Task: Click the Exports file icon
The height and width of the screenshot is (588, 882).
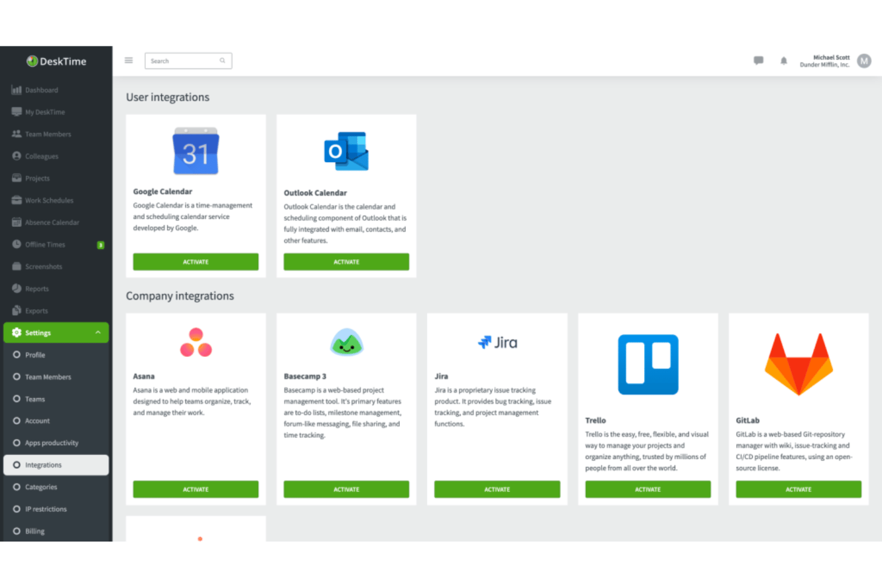Action: [x=17, y=310]
